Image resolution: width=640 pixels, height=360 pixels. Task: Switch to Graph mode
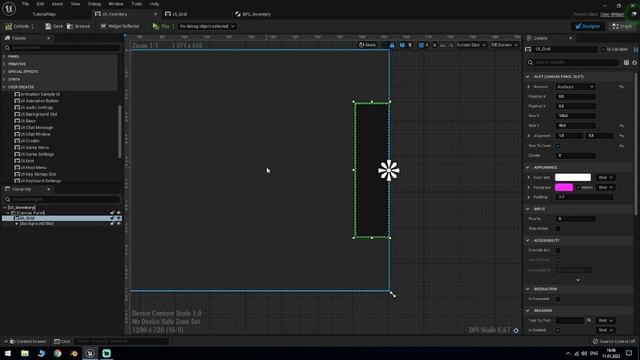point(622,26)
